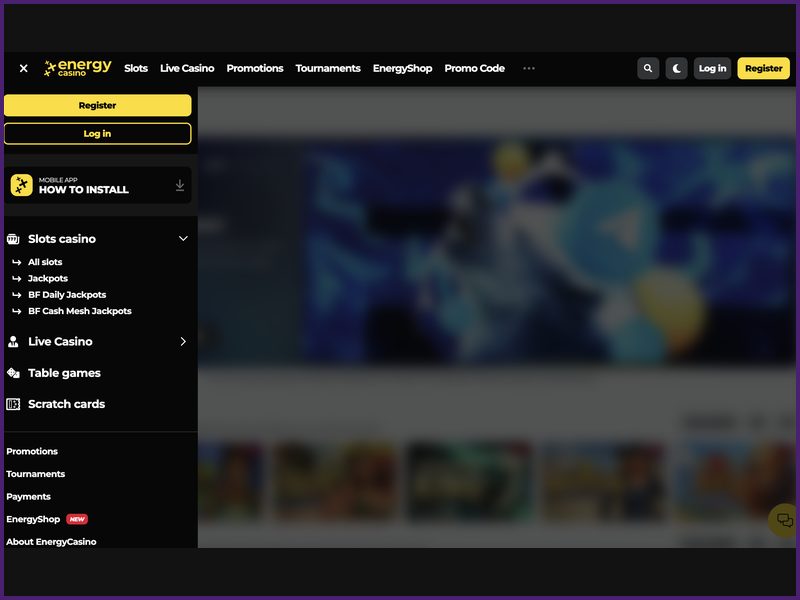Click the dice icon beside Table games
This screenshot has height=600, width=800.
pyautogui.click(x=13, y=372)
